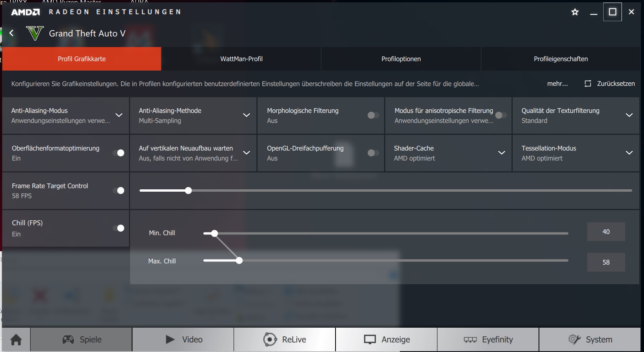Screen dimensions: 644x352
Task: Disable Oberflächenformatoptimierung switch
Action: (x=118, y=153)
